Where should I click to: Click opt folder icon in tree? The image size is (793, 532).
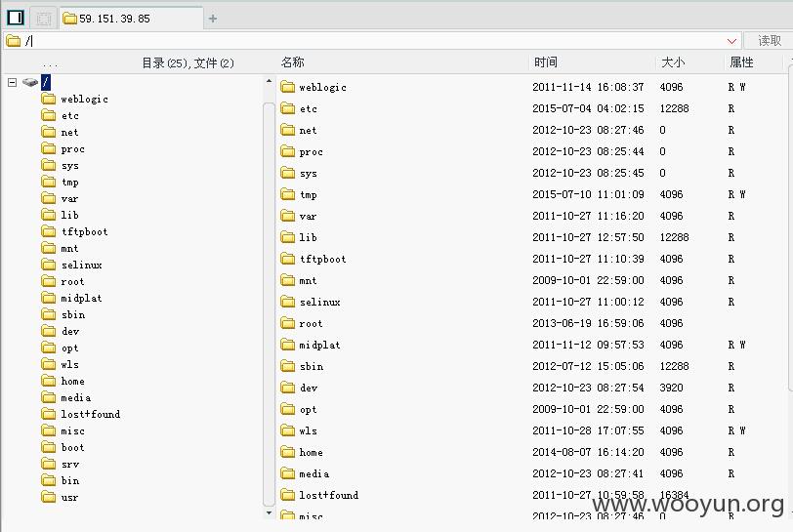pyautogui.click(x=49, y=348)
